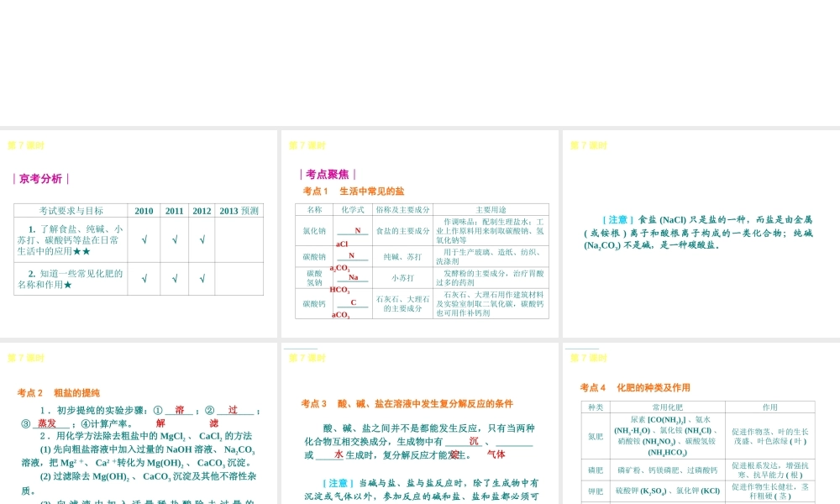Open the 考点1 生活中常见的盐 slide thumbnail

[419, 234]
